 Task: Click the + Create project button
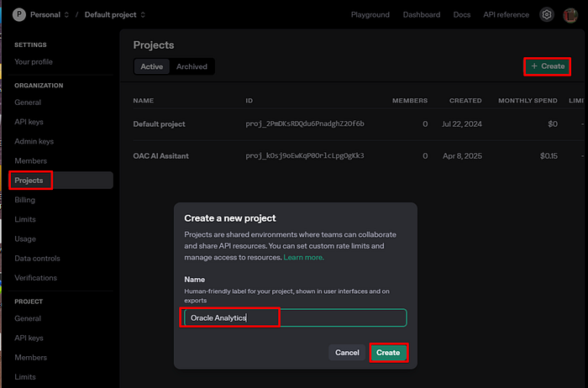pos(548,66)
